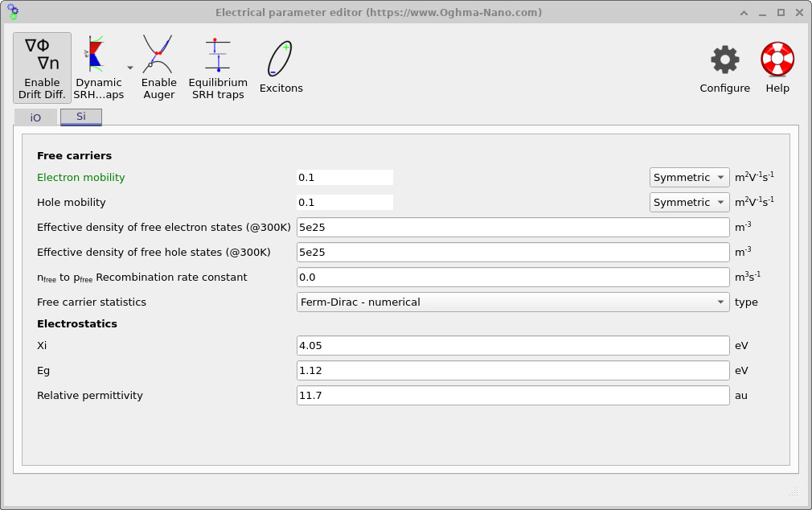Click the Electron mobility label link
Screen dimensions: 812x510
[x=80, y=177]
